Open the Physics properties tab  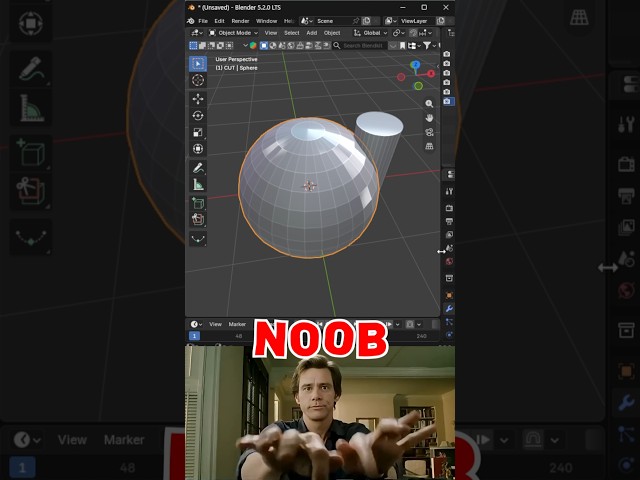click(449, 335)
